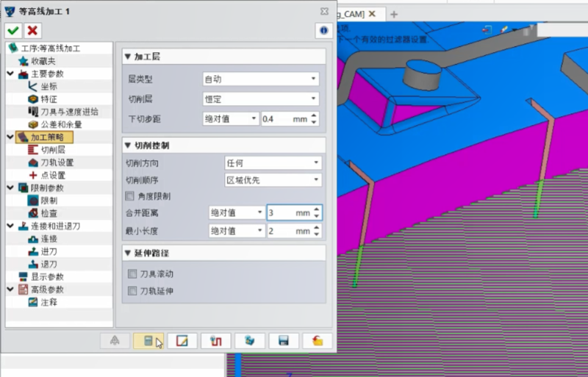Click the green checkmark confirm button
This screenshot has width=588, height=377.
pos(12,30)
